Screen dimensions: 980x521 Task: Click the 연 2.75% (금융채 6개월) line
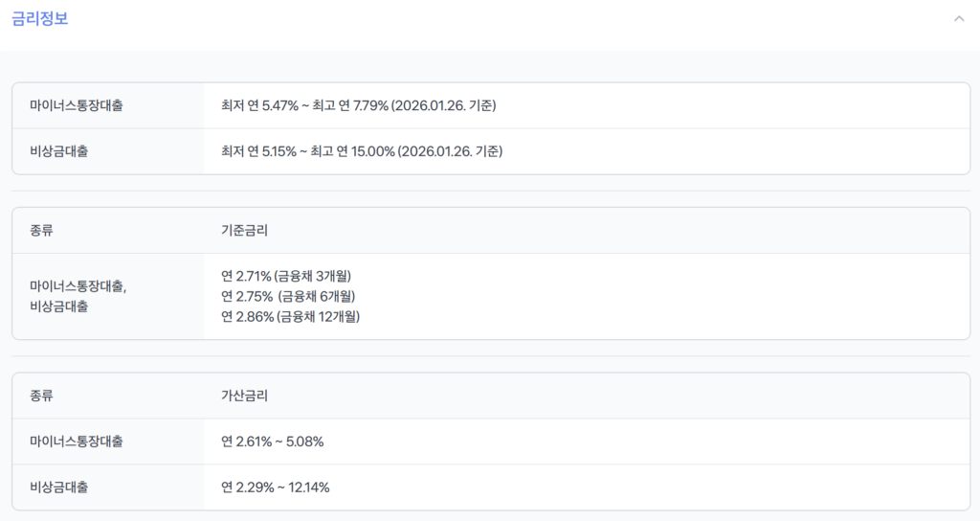294,296
